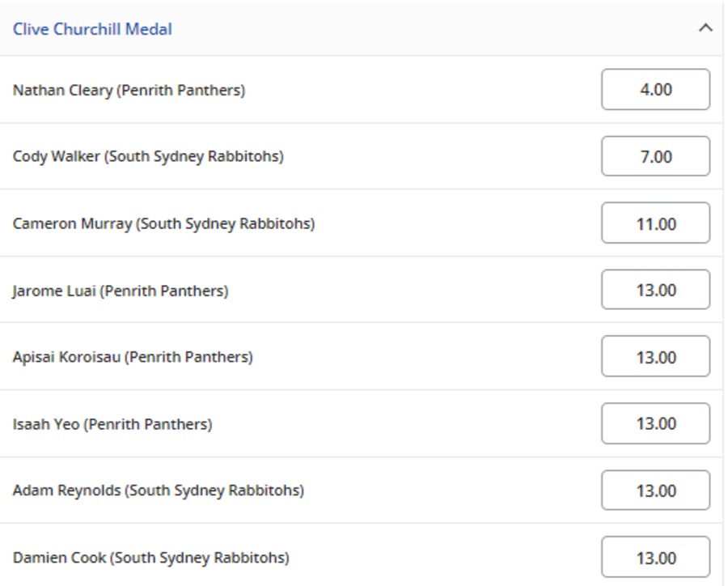Select Cody Walker odds 7.00

point(655,156)
